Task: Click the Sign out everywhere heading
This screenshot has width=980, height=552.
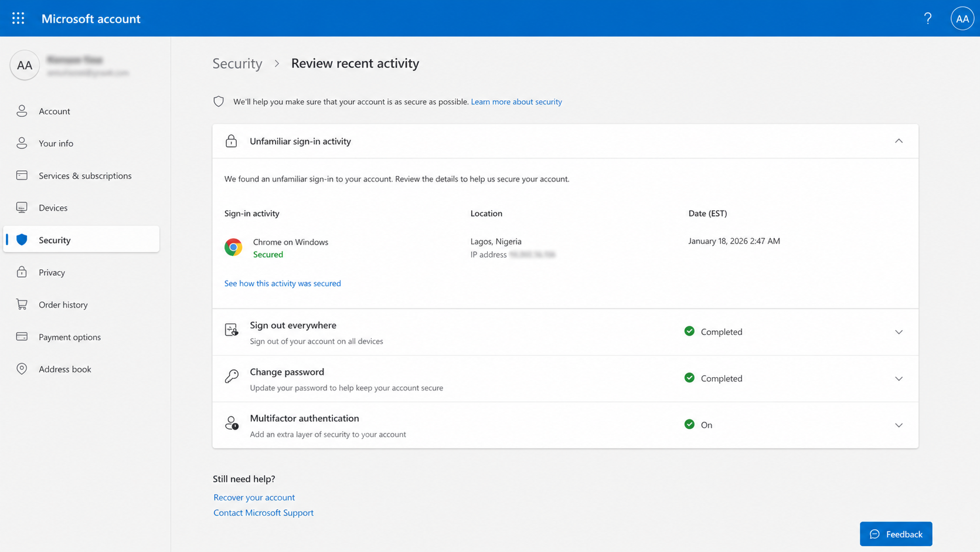Action: coord(293,325)
